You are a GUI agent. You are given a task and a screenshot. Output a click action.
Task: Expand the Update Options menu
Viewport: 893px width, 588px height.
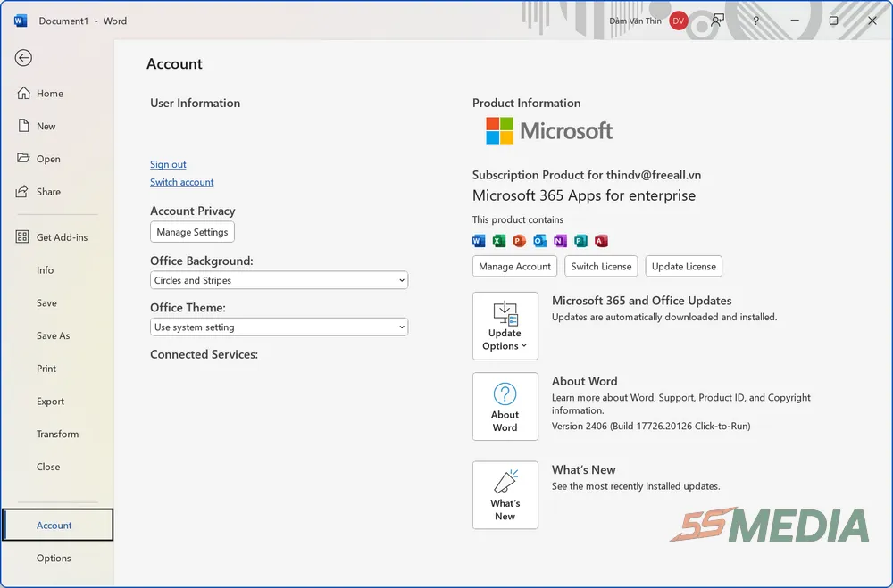tap(505, 326)
